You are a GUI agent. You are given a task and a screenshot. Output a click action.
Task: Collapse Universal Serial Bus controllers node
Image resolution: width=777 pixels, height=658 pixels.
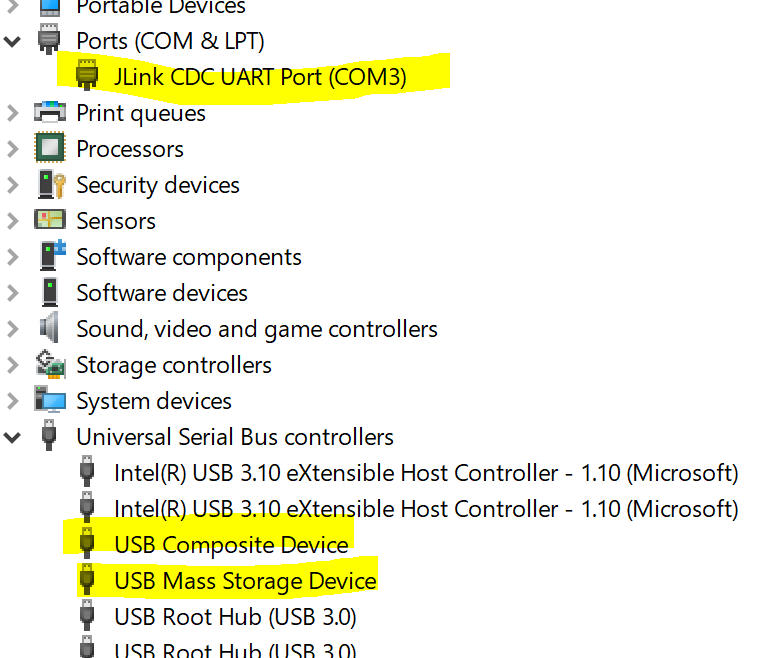coord(12,437)
